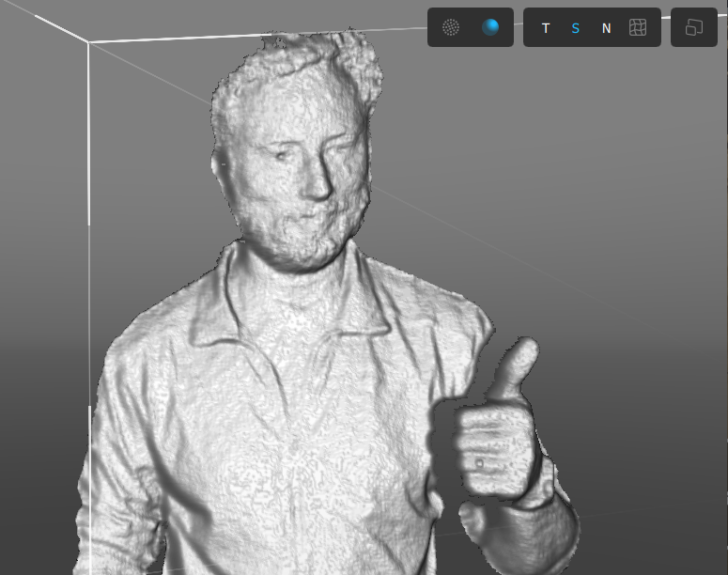Screen dimensions: 728x575
Task: Toggle the S shading mode
Action: click(576, 28)
